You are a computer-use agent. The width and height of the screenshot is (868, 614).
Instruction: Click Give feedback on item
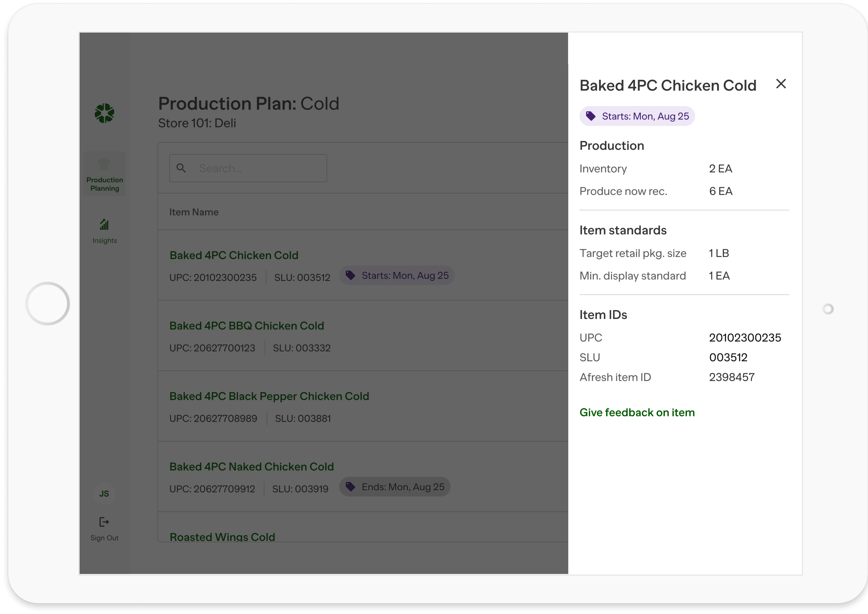637,412
